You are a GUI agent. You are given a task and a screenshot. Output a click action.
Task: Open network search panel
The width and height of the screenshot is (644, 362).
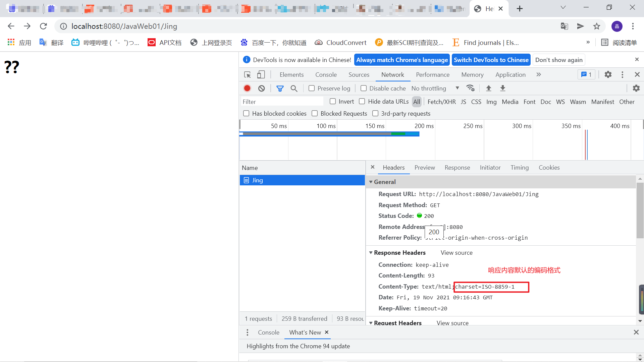pyautogui.click(x=294, y=88)
